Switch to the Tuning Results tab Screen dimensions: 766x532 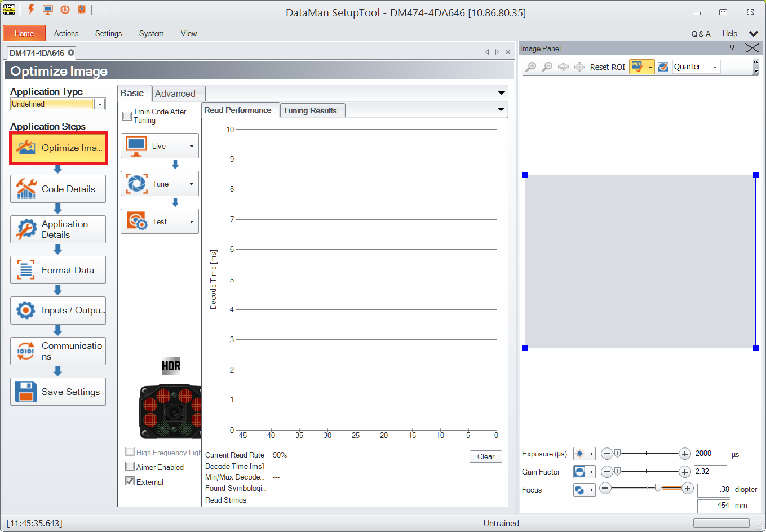(310, 110)
